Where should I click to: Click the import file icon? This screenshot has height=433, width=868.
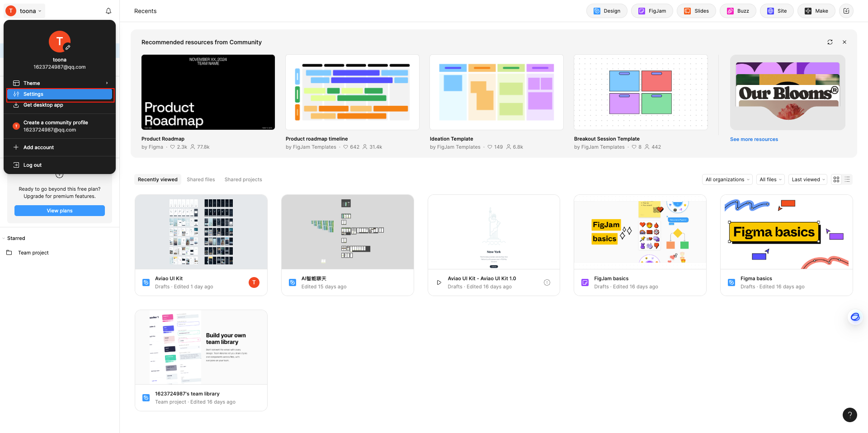[x=846, y=11]
